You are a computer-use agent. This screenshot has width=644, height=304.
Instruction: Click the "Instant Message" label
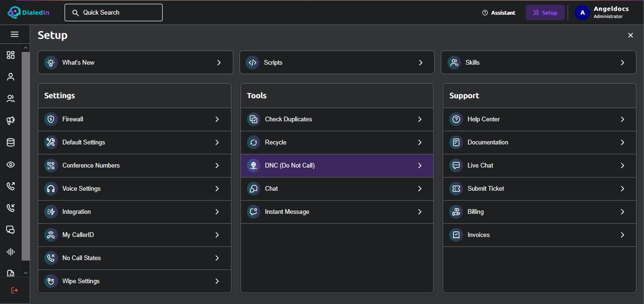[x=287, y=212]
